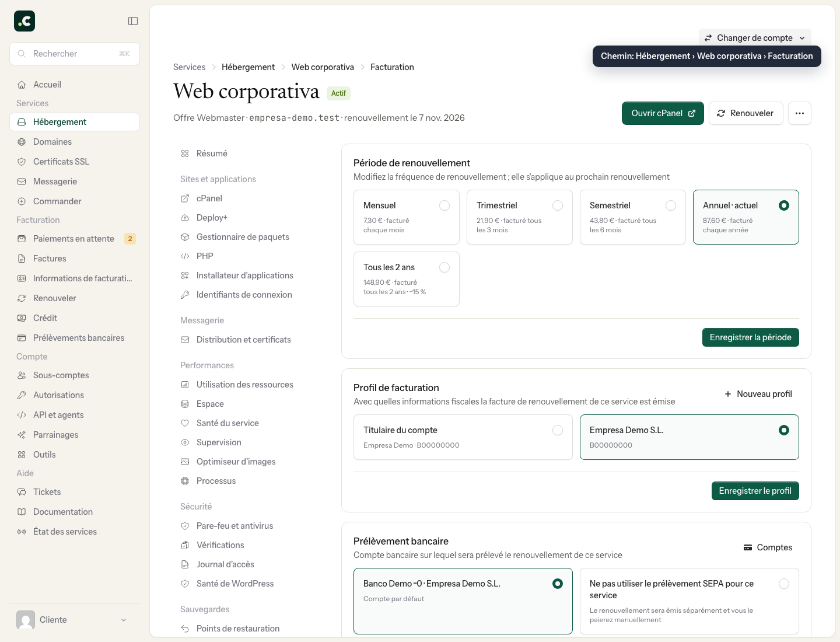Open Accueil home icon in sidebar
This screenshot has width=840, height=642.
click(x=22, y=85)
